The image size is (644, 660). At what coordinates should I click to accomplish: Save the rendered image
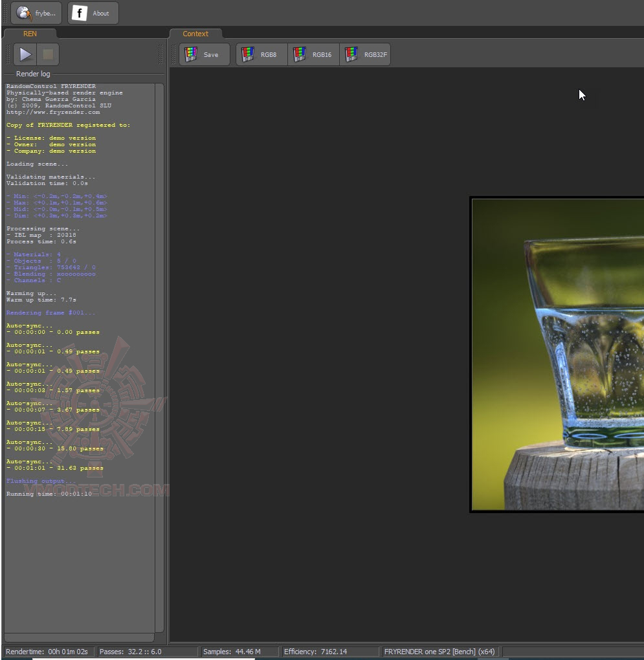tap(205, 54)
